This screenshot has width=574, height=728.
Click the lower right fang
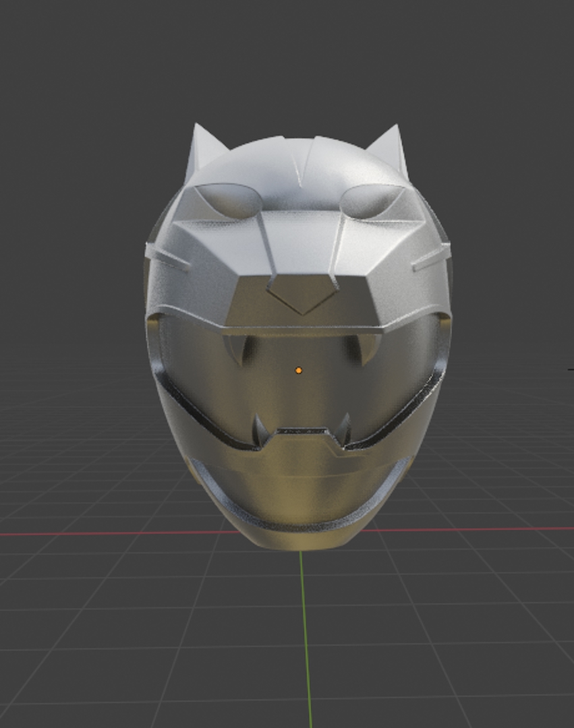pos(344,429)
